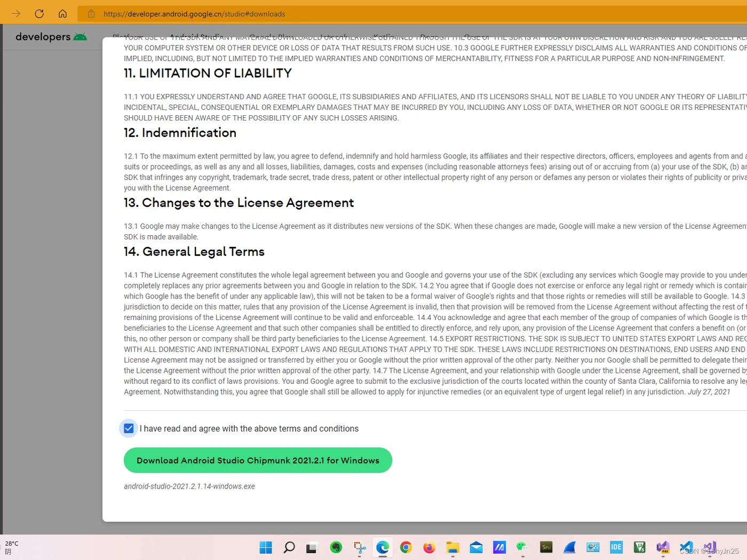The image size is (747, 560).
Task: Open the blue monitor-window app in the taskbar
Action: click(593, 547)
